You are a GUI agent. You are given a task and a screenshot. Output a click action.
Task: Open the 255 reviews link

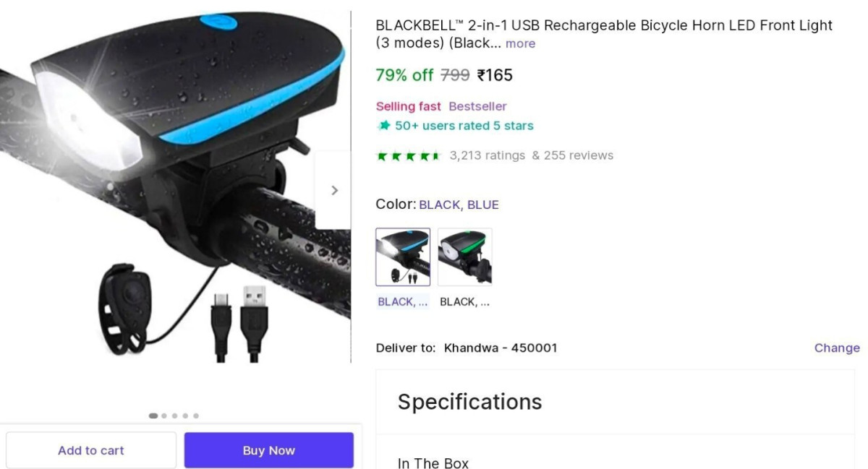click(579, 155)
